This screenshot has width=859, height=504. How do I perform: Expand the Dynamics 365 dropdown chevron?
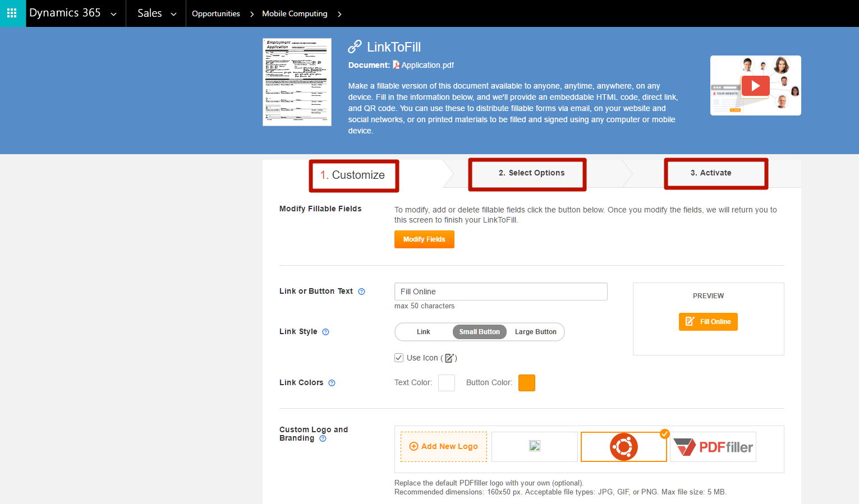[113, 14]
